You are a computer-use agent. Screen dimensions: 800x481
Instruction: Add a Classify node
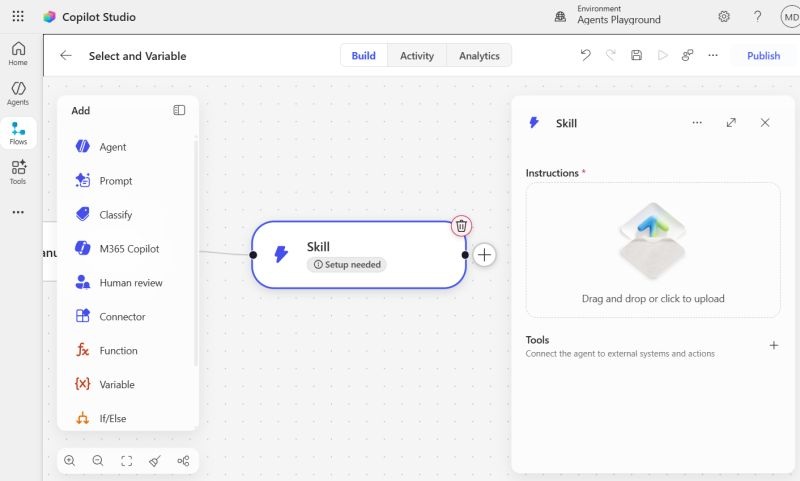point(115,215)
